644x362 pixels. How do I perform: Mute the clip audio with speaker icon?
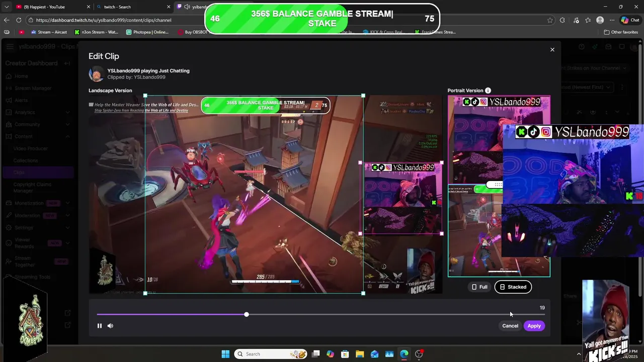click(x=110, y=326)
